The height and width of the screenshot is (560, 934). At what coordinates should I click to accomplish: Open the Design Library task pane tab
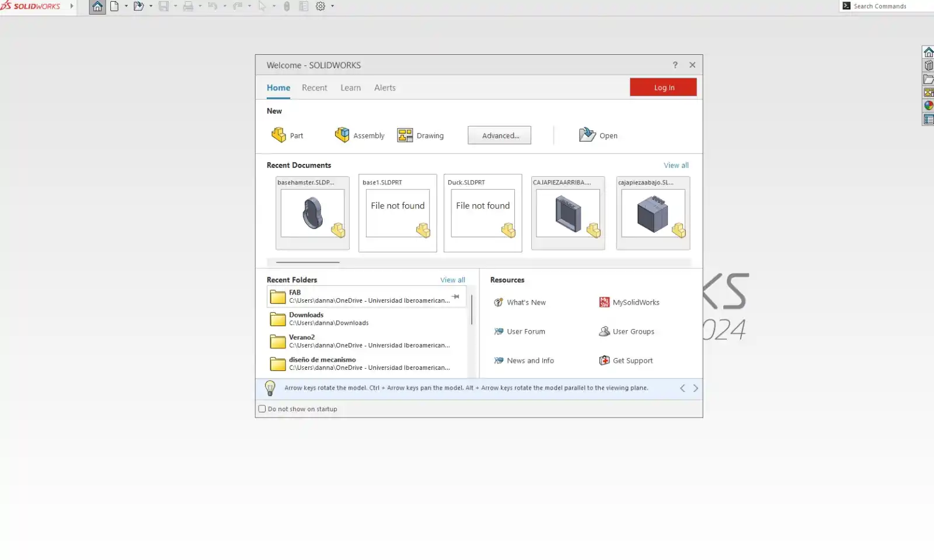pyautogui.click(x=928, y=66)
